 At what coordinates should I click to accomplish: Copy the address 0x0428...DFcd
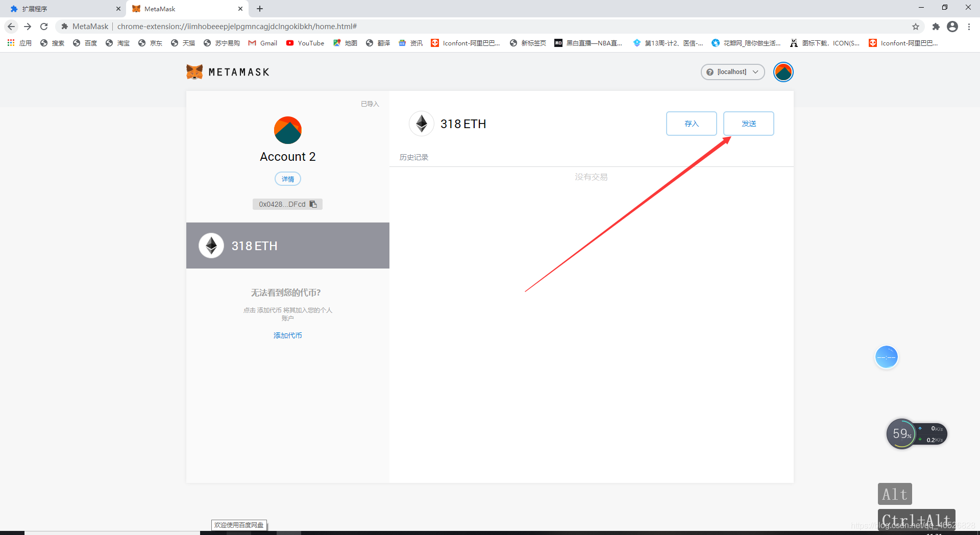(x=287, y=204)
